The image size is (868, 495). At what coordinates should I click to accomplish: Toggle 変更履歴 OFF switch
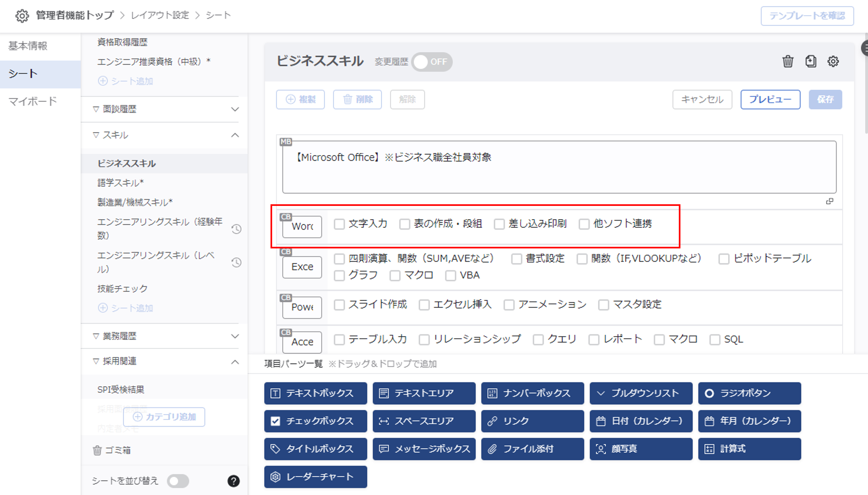(x=431, y=62)
